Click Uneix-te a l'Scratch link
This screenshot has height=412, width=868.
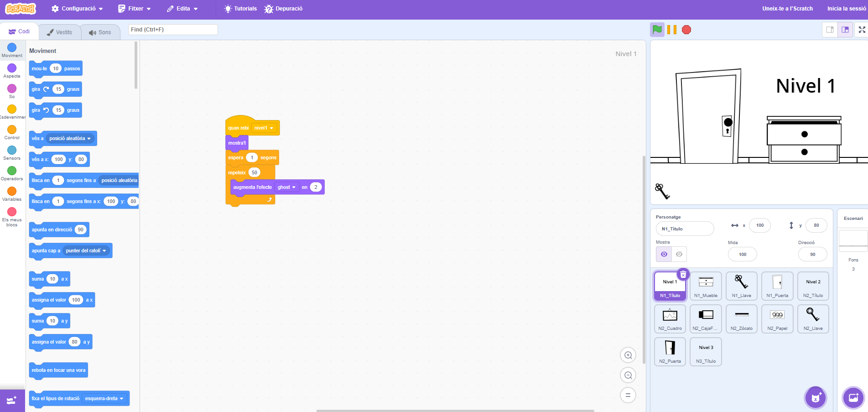(787, 9)
